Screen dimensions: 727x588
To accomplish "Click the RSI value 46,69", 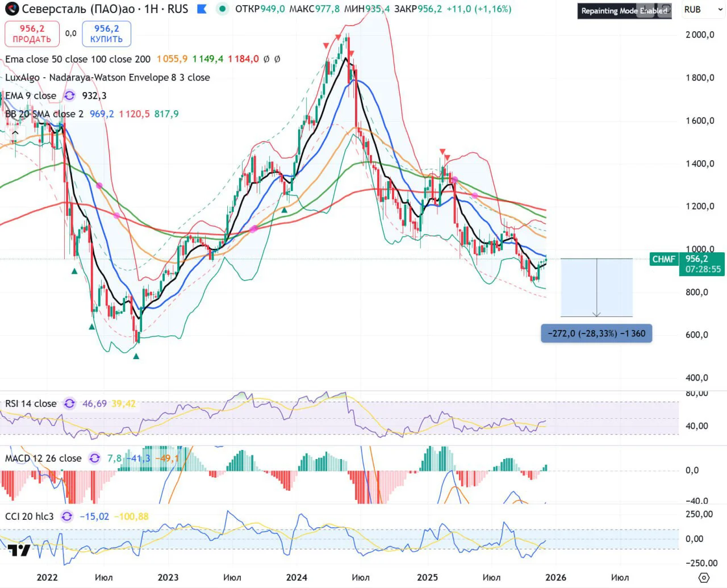I will [94, 403].
